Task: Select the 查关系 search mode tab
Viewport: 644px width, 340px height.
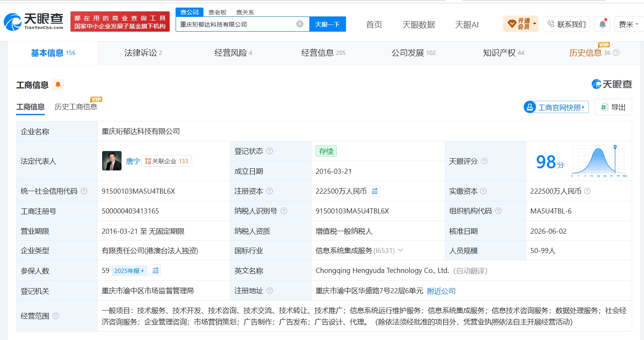Action: [x=245, y=12]
